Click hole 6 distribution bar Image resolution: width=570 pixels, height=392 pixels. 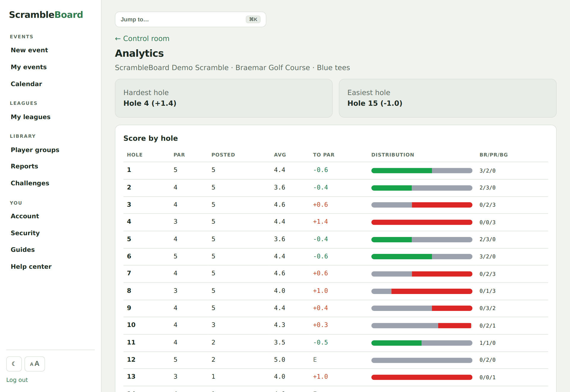422,257
